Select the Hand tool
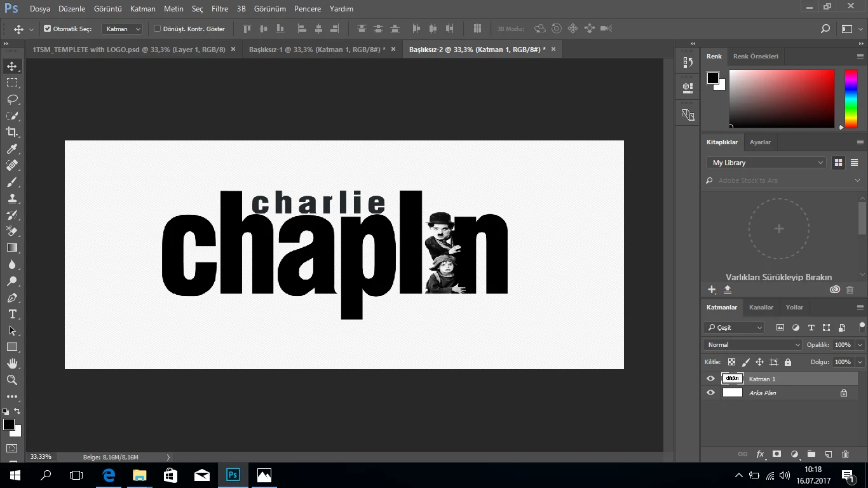The height and width of the screenshot is (488, 868). [11, 363]
